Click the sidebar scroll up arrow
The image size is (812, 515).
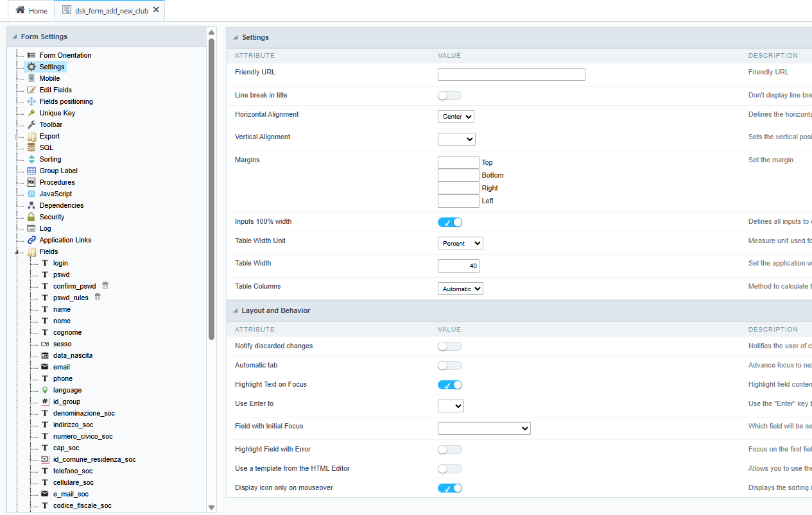(212, 32)
